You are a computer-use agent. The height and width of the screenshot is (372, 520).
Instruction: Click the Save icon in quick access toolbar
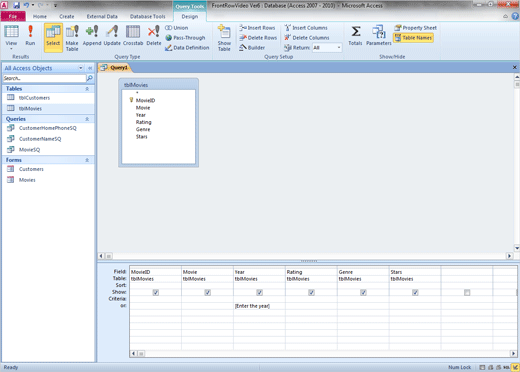tap(16, 5)
